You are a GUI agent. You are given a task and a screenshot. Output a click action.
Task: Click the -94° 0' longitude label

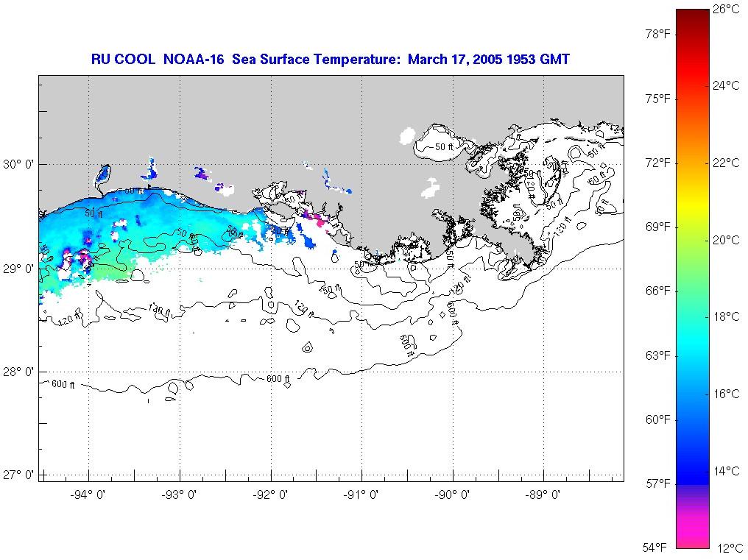click(x=88, y=495)
